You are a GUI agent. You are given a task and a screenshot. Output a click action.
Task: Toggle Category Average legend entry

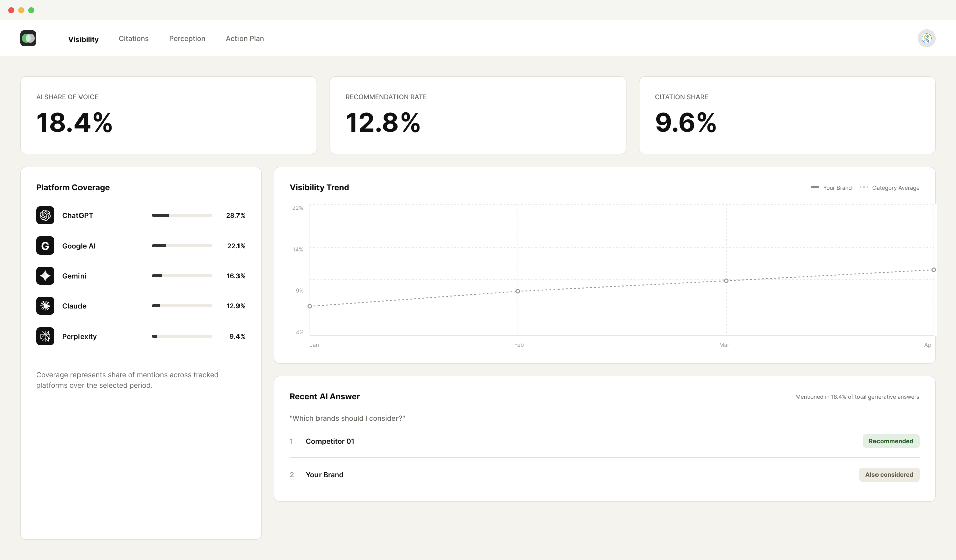pos(890,188)
